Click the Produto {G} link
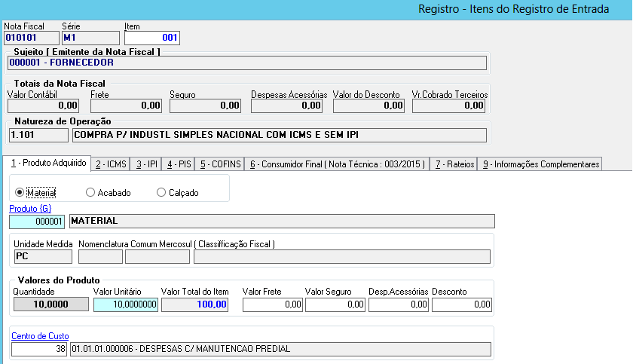 pos(30,209)
